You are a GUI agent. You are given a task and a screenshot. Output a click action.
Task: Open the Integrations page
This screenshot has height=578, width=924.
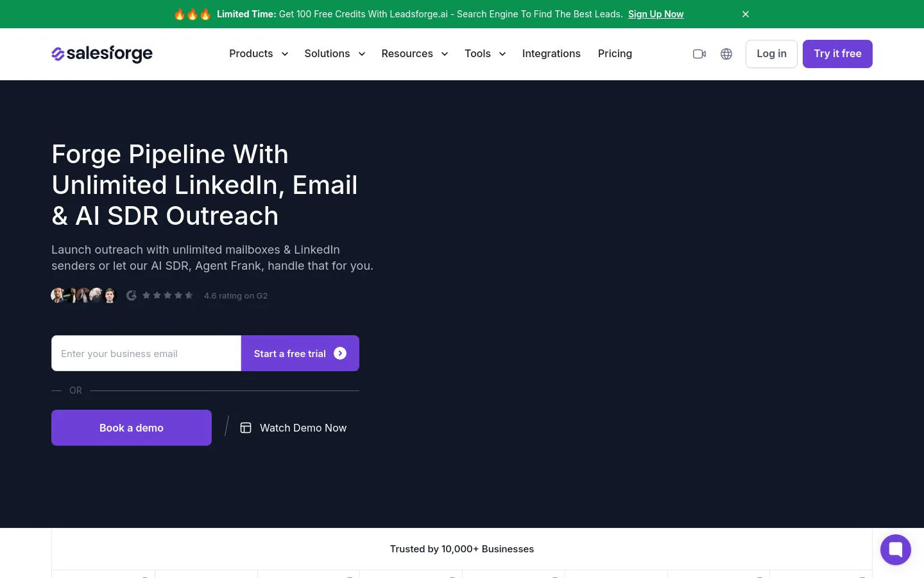click(x=551, y=54)
